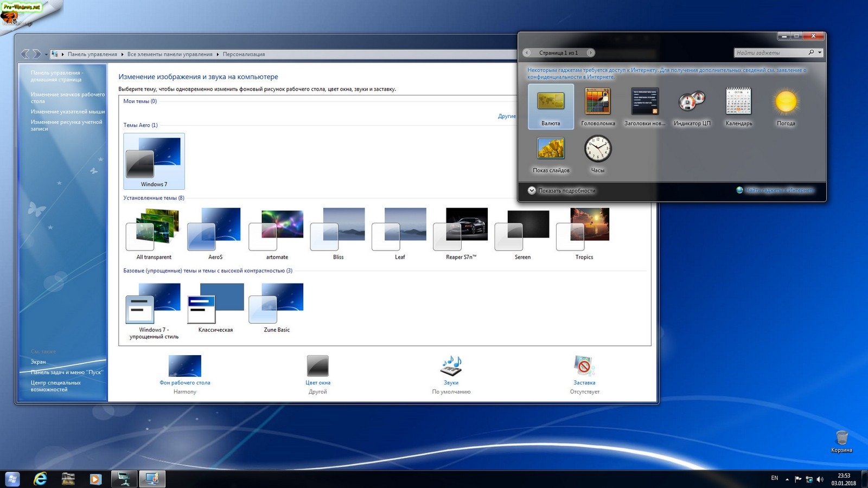Screen dimensions: 868x488
Task: Select the Валюта currency gadget
Action: click(551, 106)
